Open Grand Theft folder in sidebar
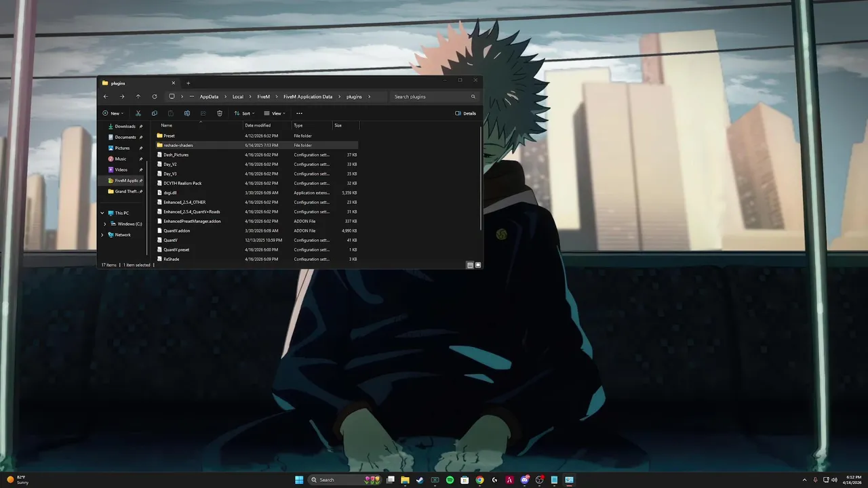This screenshot has height=488, width=868. tap(125, 191)
